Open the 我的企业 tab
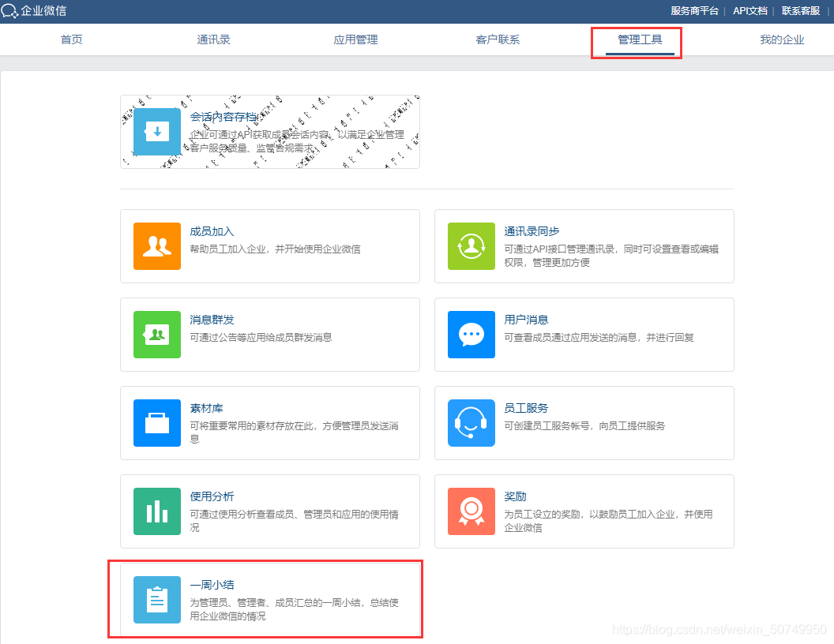 click(782, 39)
